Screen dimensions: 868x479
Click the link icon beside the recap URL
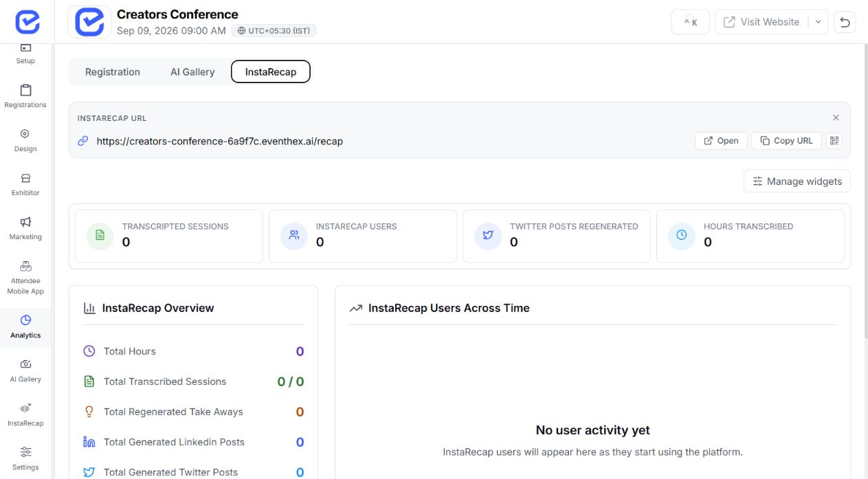(83, 141)
